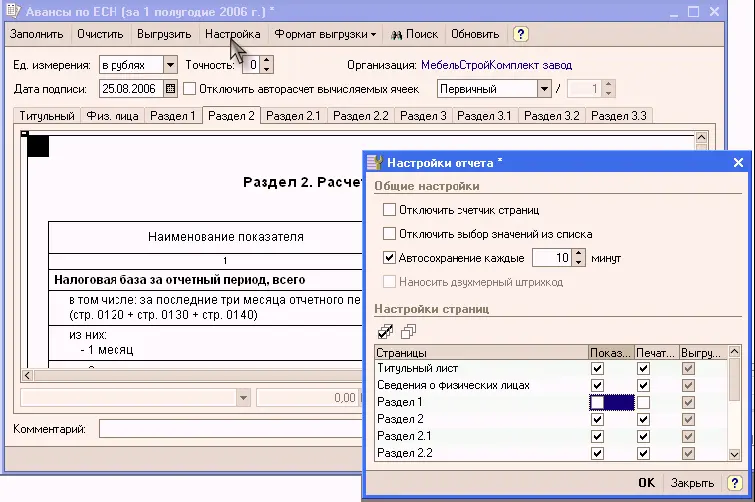This screenshot has width=755, height=502.
Task: Select the Титульный лист row label
Action: click(x=417, y=368)
